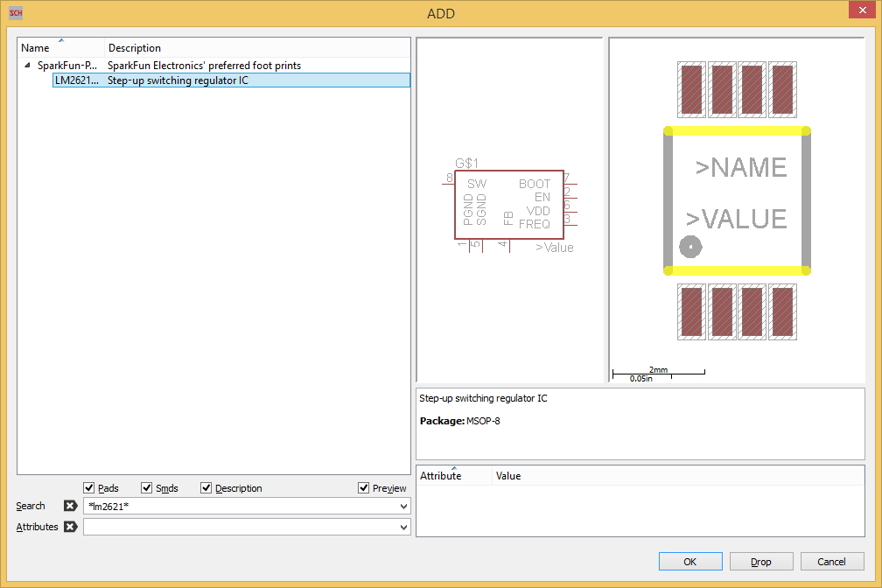The height and width of the screenshot is (588, 882).
Task: Click the schematic symbol preview of LM2621
Action: [x=509, y=210]
